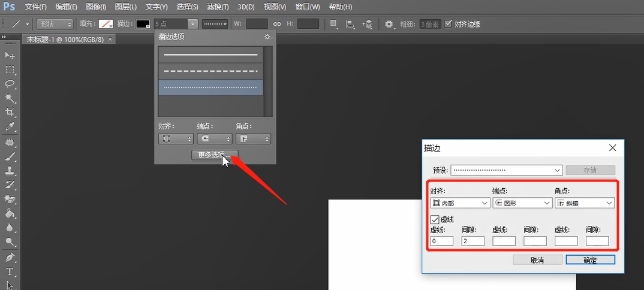Screen dimensions: 644x290
Task: Select the Move tool
Action: (10, 55)
